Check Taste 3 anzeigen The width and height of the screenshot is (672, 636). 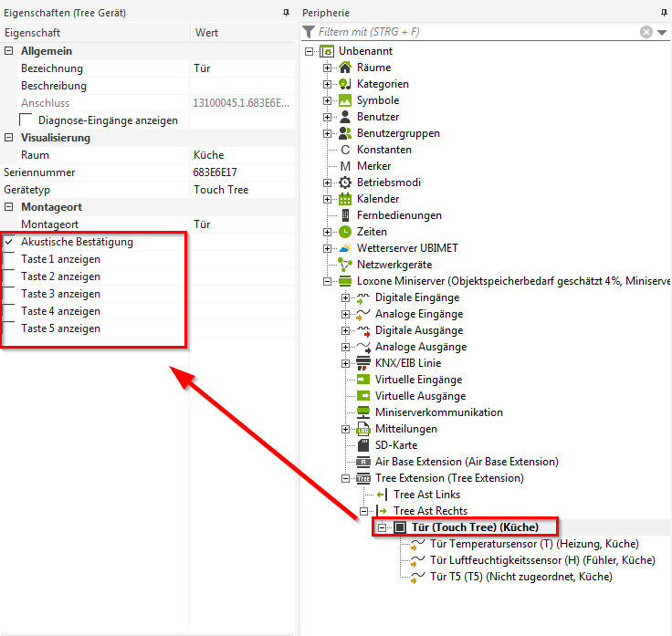point(8,294)
